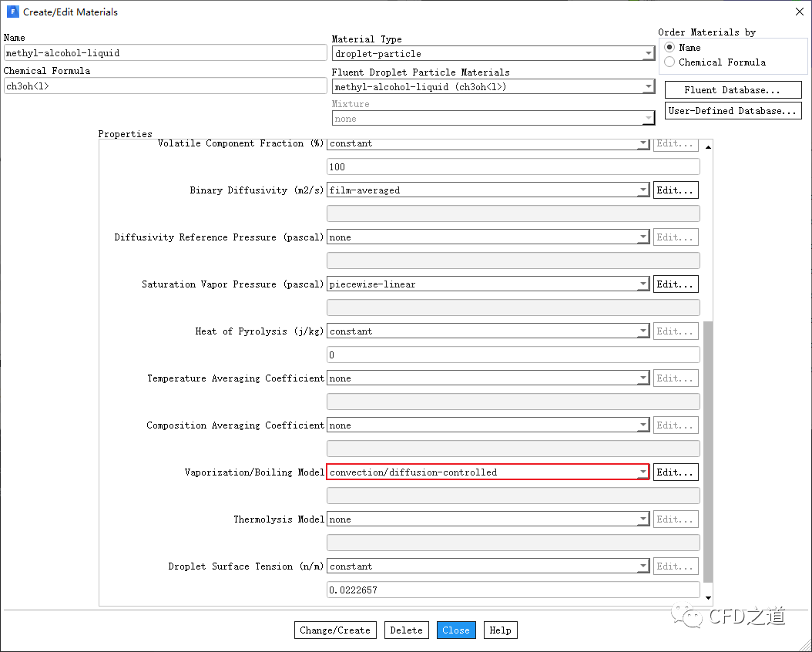Open the Help documentation
This screenshot has width=812, height=652.
point(500,630)
